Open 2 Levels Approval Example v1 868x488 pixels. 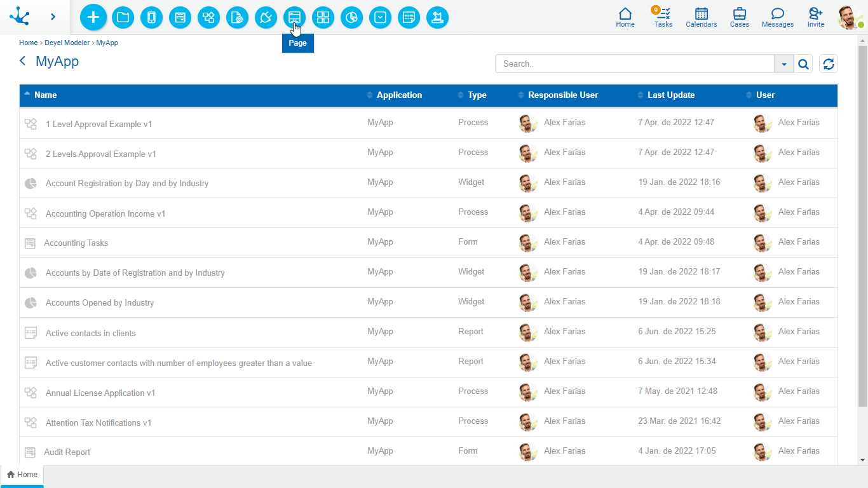101,154
